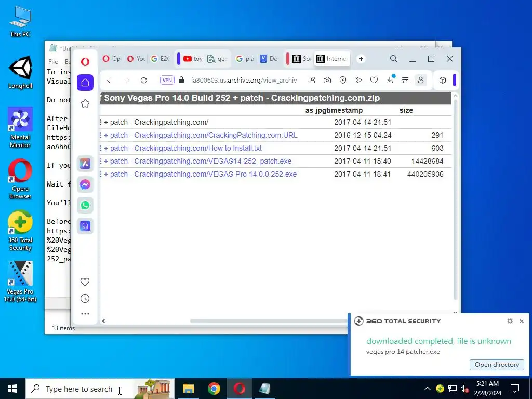Select the size value 440205936
Screen dimensions: 532x399
coord(425,174)
